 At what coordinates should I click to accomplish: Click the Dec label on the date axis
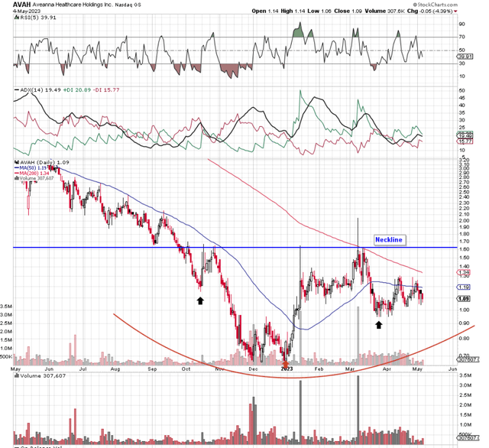(253, 369)
